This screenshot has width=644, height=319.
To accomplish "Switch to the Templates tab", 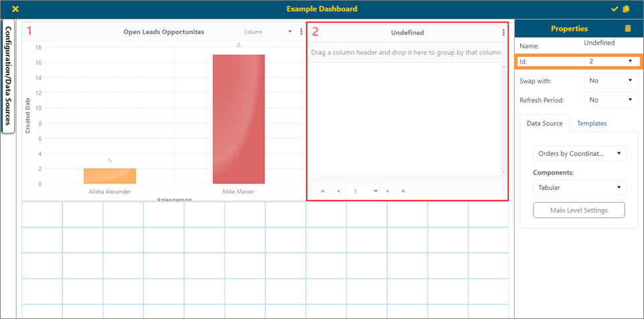I will click(x=592, y=123).
